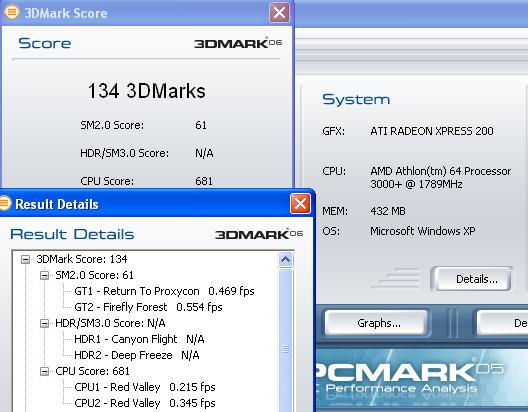The height and width of the screenshot is (412, 528).
Task: Select CPU2 - Red Valley 0.345 fps row
Action: [145, 403]
